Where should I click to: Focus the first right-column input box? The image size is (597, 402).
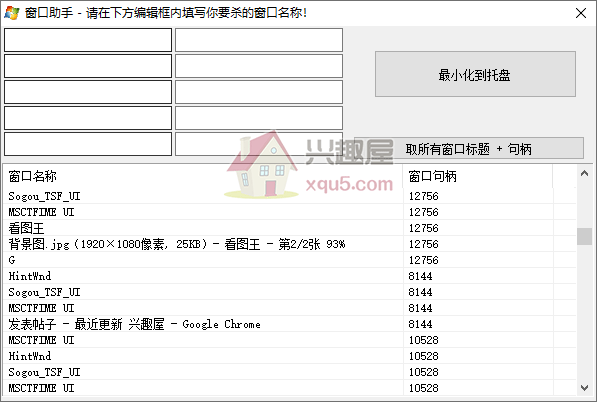pos(259,40)
